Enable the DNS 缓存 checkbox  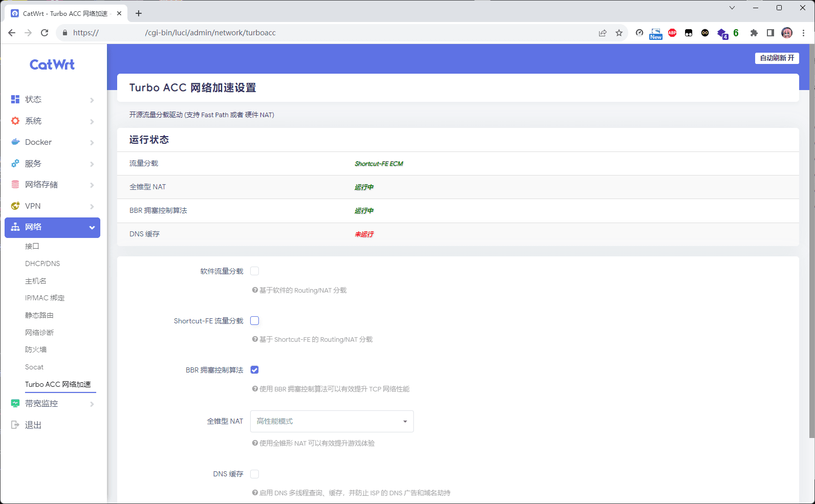click(254, 474)
